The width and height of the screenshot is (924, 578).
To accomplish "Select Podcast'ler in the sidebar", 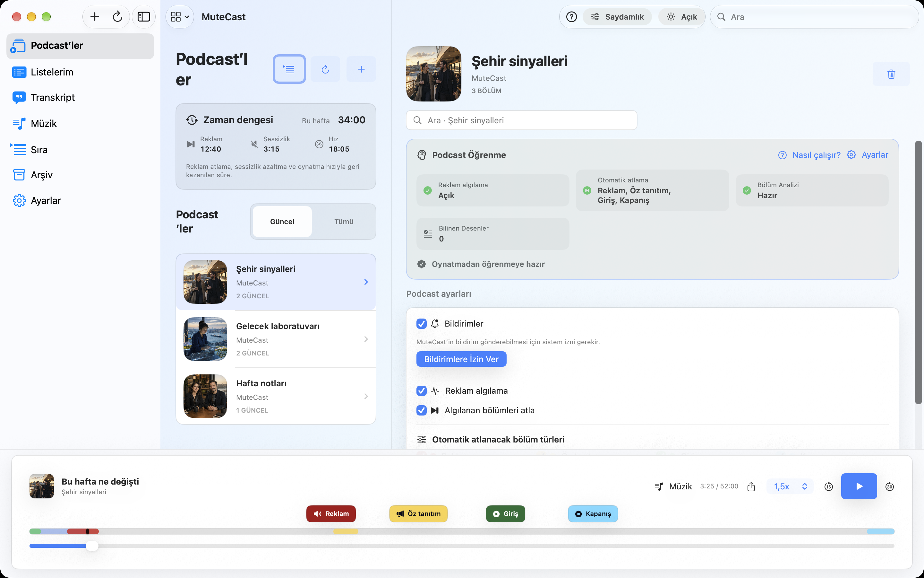I will (x=80, y=46).
